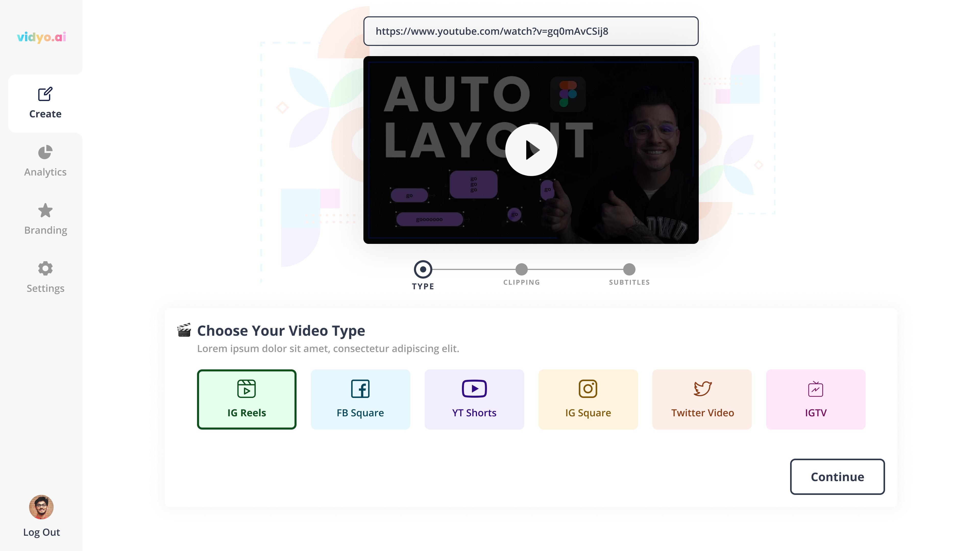Click the Log Out link
Screen dimensions: 980x551
pyautogui.click(x=41, y=532)
